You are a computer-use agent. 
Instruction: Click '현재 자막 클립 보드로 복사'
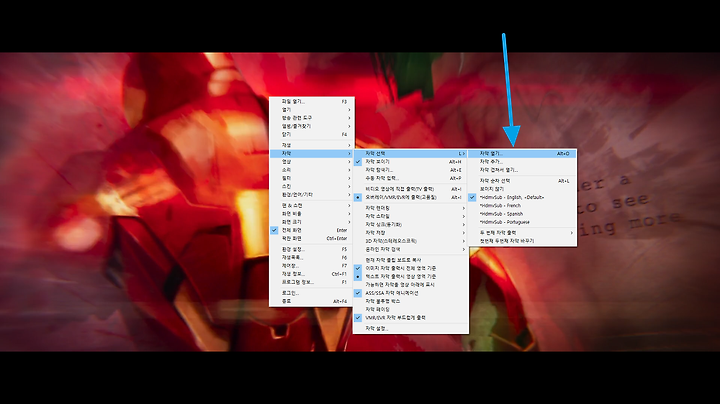click(411, 260)
